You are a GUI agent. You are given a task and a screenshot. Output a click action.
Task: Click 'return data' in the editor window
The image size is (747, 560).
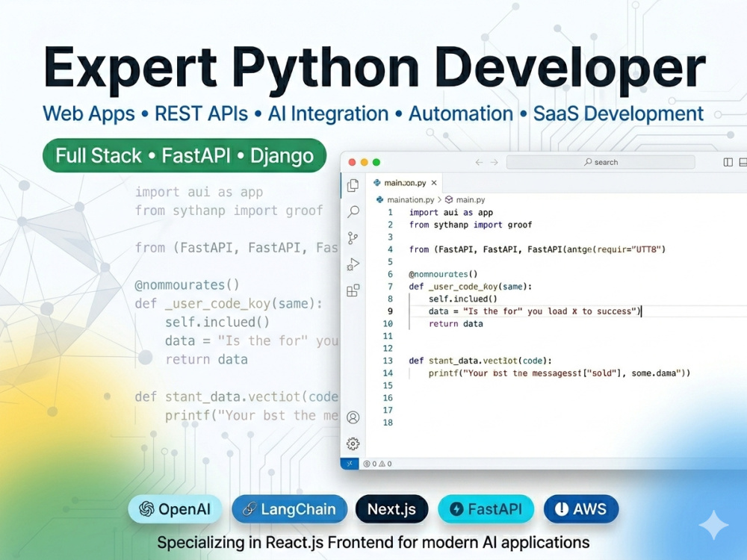(456, 324)
